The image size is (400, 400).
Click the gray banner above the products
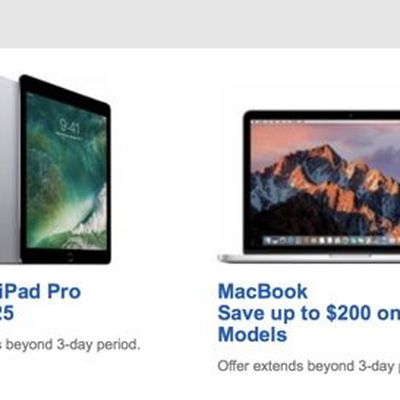200,24
